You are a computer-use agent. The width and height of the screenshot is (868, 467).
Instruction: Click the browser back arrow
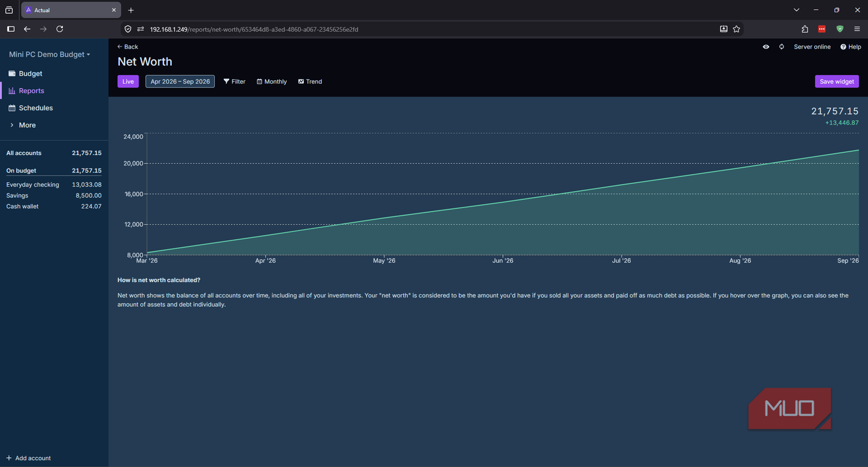coord(27,29)
